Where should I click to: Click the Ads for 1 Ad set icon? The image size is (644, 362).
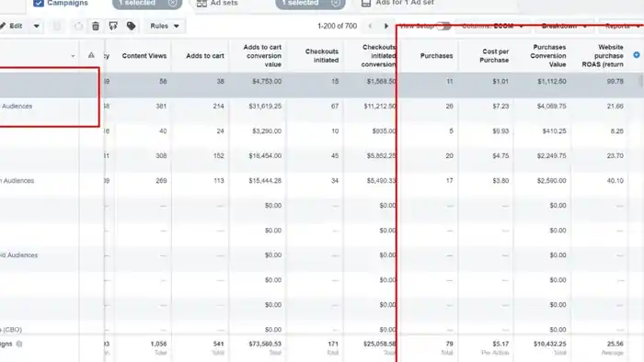tap(366, 3)
